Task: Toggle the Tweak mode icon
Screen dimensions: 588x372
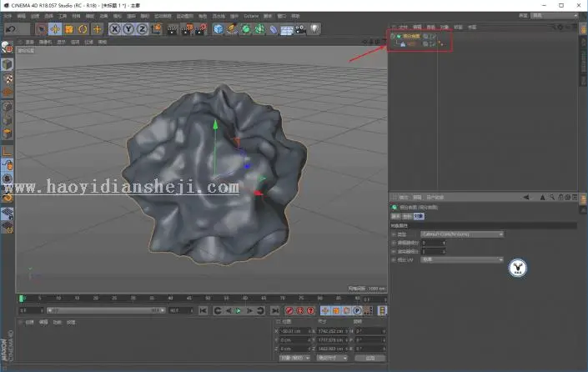Action: [x=8, y=165]
